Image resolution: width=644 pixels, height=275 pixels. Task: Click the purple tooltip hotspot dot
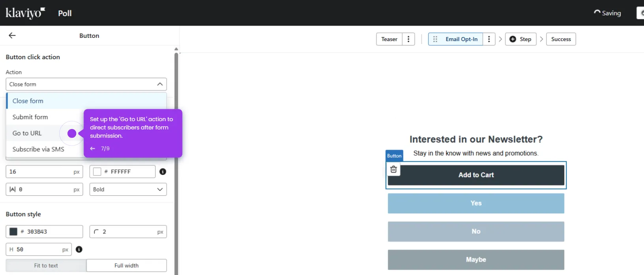coord(72,133)
